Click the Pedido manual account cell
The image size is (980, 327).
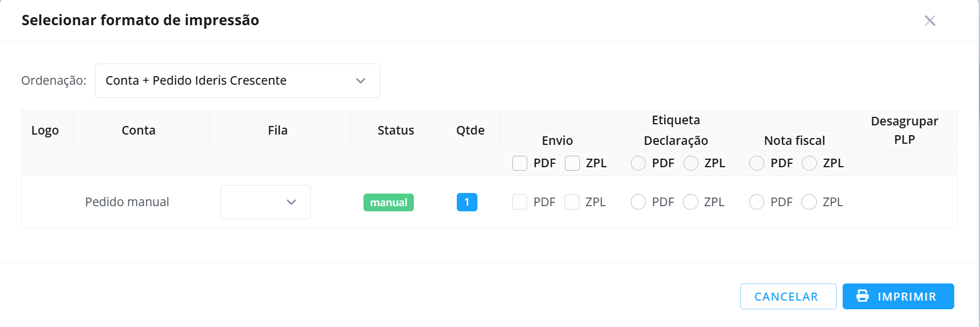127,202
